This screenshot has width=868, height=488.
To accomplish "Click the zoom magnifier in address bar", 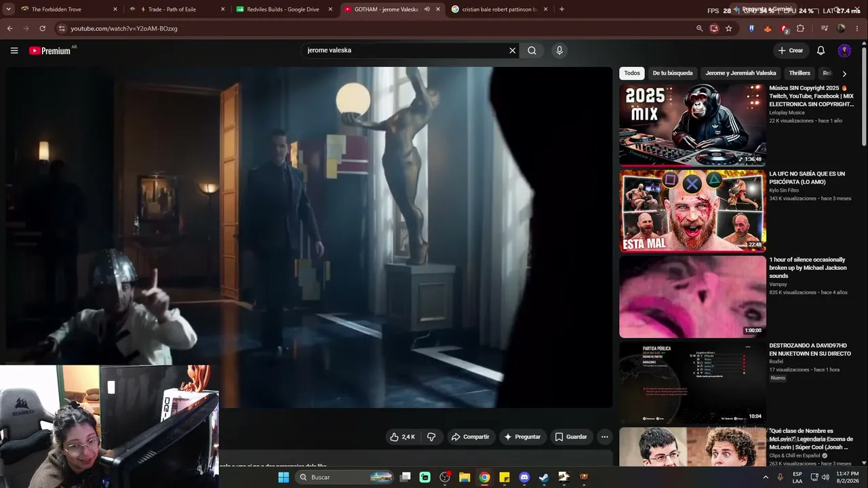I will tap(699, 28).
